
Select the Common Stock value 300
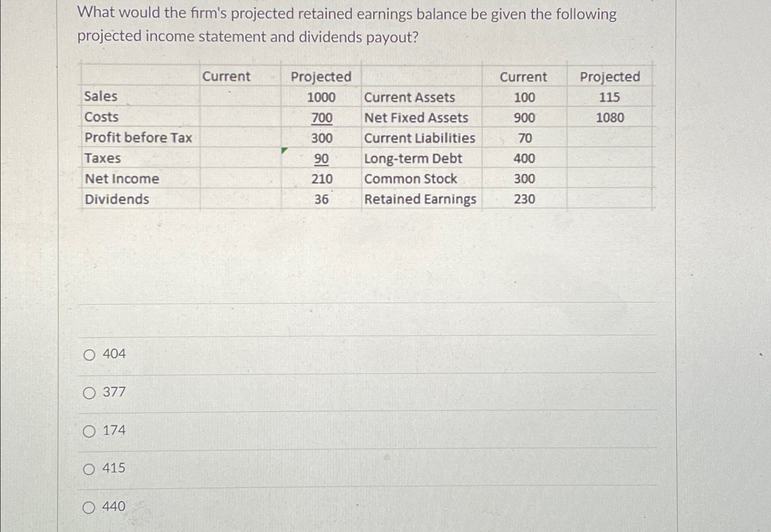525,179
